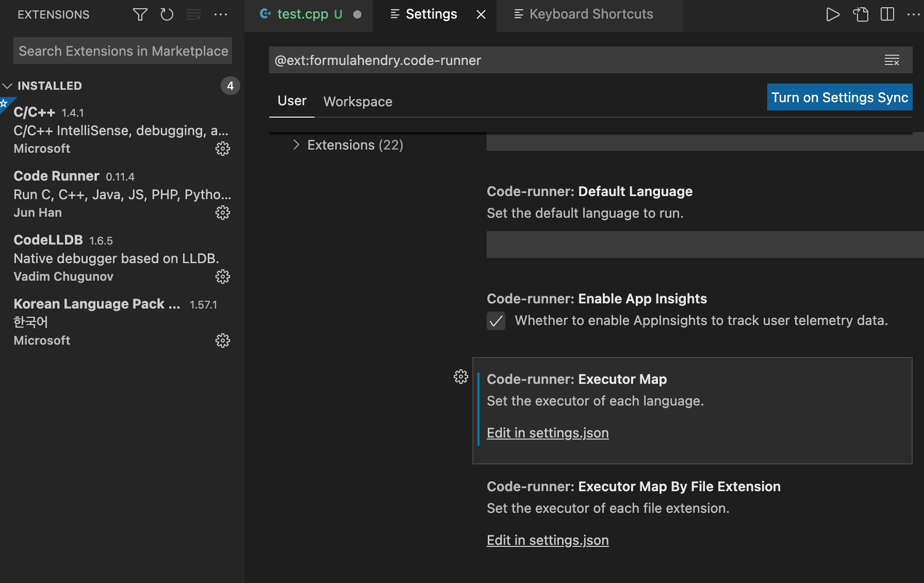
Task: Edit Executor Map By File Extension in settings.json
Action: 548,540
